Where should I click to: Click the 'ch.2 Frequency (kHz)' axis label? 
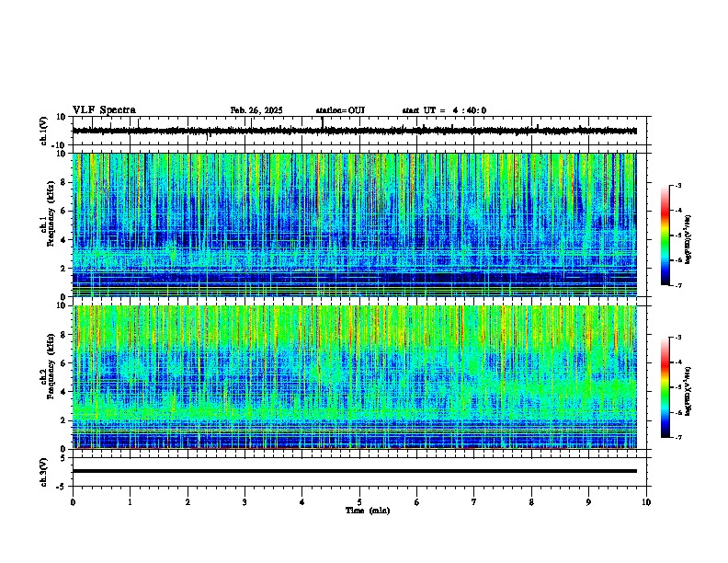(x=47, y=366)
